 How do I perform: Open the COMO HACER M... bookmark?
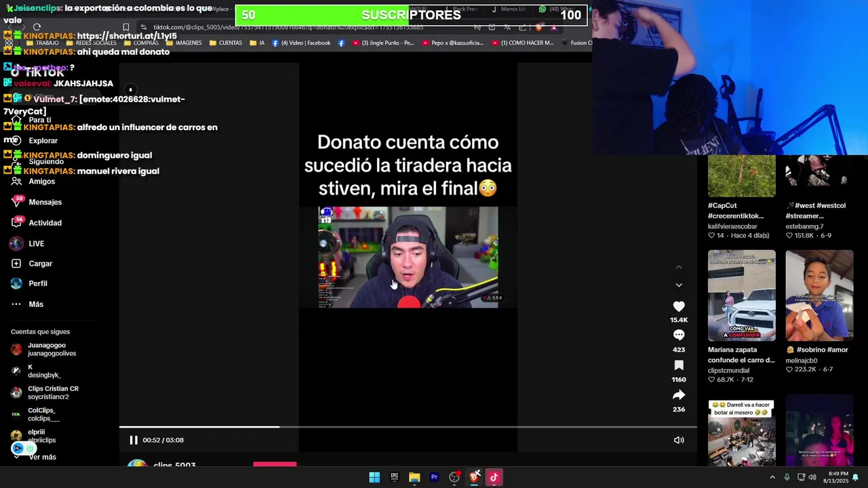coord(522,43)
